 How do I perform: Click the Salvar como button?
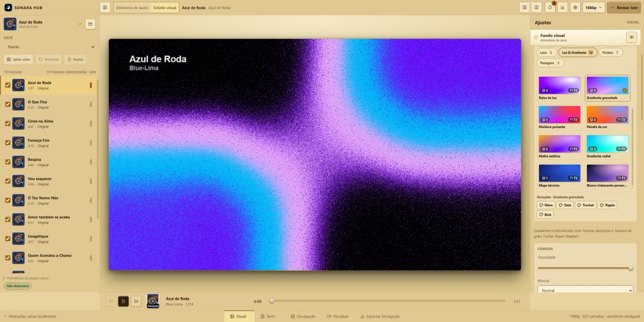point(19,59)
